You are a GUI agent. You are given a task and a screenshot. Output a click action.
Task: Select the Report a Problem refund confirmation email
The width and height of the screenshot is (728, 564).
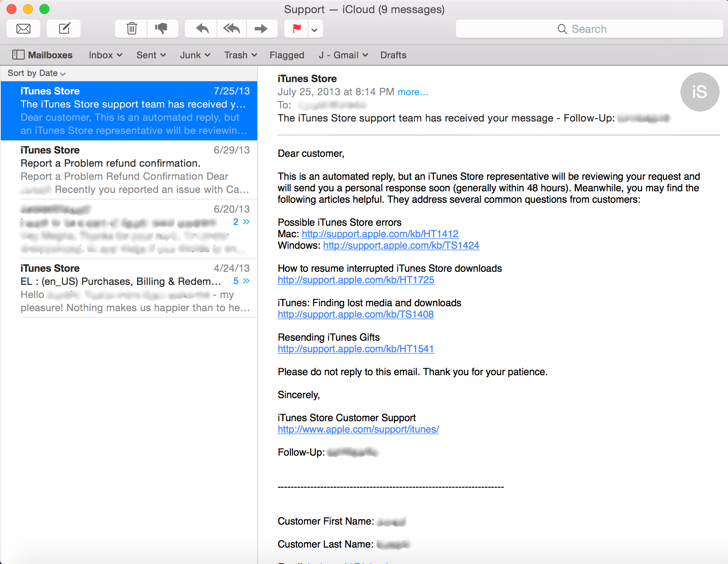click(x=129, y=170)
